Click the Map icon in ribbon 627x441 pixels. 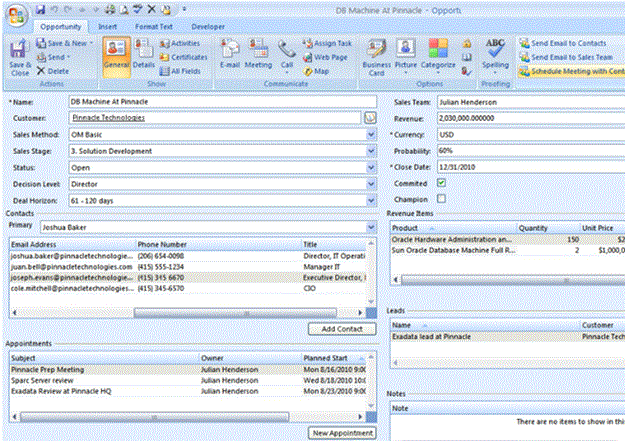316,71
